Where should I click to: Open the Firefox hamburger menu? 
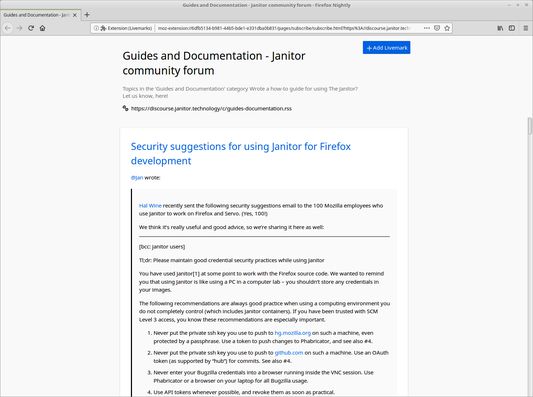[526, 28]
